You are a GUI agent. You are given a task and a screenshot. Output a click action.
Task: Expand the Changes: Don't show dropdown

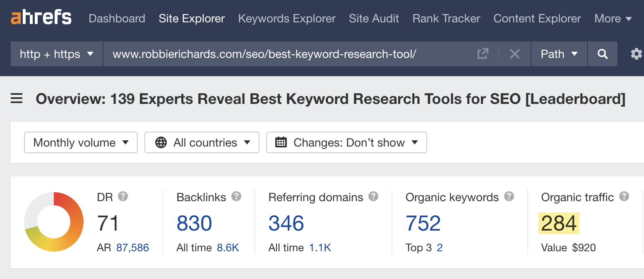tap(346, 142)
